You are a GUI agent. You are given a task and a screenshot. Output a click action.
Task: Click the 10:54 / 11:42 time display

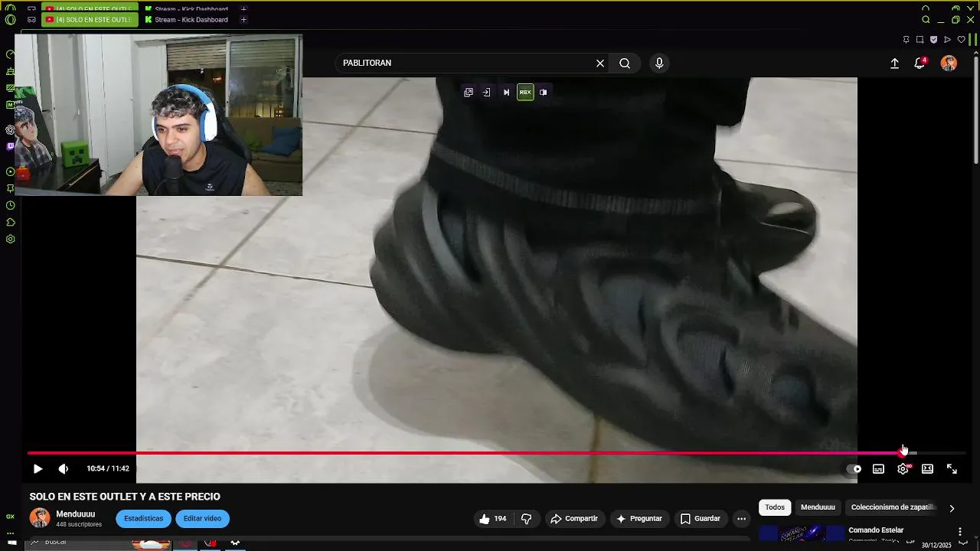108,469
